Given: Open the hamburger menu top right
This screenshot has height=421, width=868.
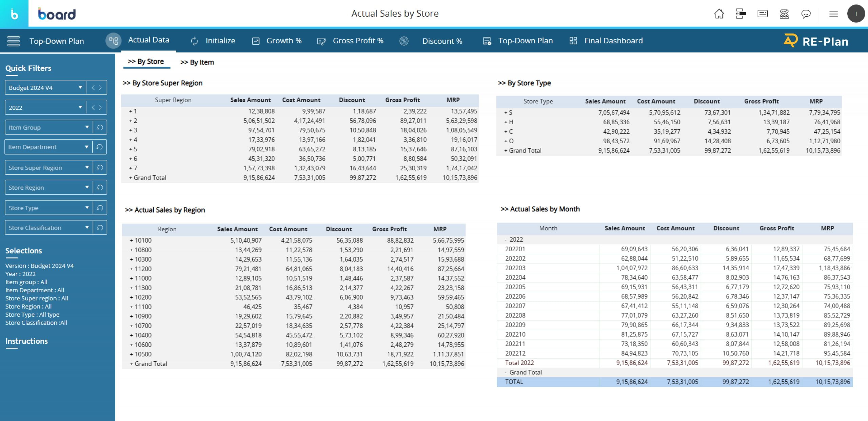Looking at the screenshot, I should coord(833,14).
